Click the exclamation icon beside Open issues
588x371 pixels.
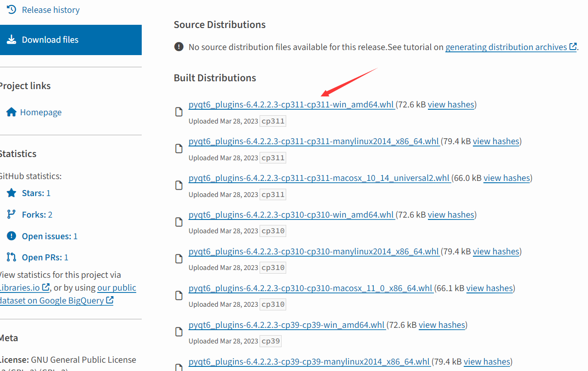coord(11,236)
